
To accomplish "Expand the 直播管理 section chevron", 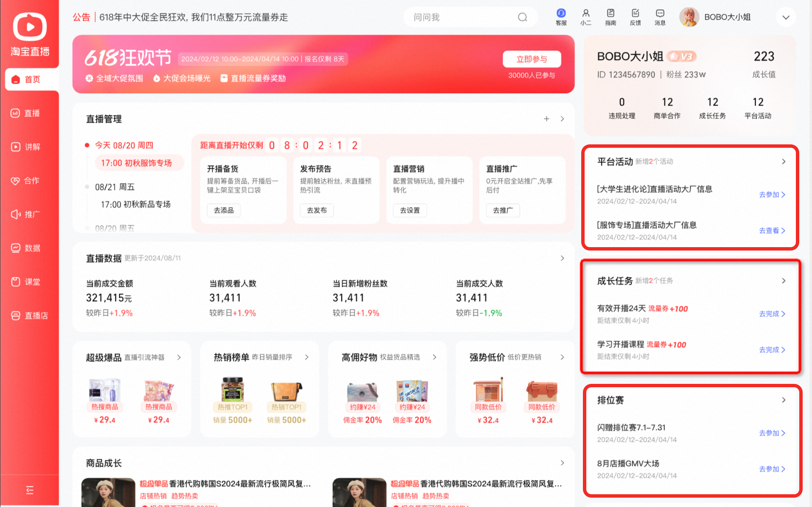I will point(562,119).
